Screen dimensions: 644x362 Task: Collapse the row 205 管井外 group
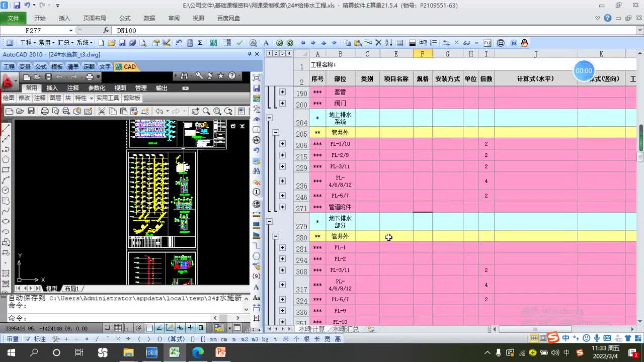[276, 133]
